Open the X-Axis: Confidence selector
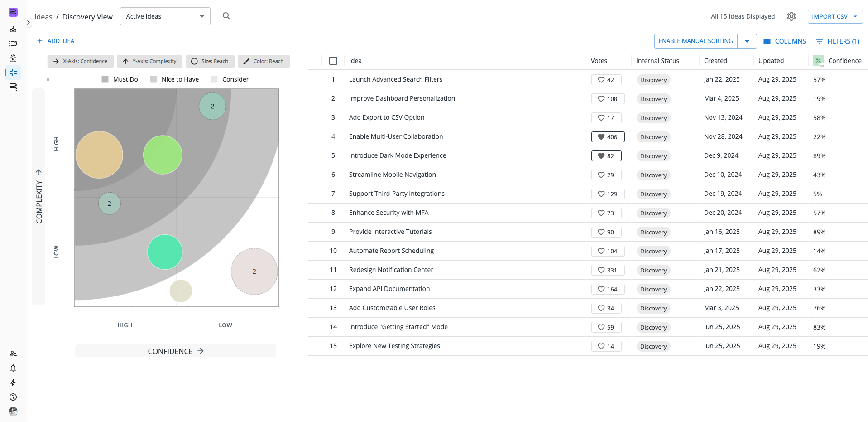The height and width of the screenshot is (422, 868). tap(81, 61)
